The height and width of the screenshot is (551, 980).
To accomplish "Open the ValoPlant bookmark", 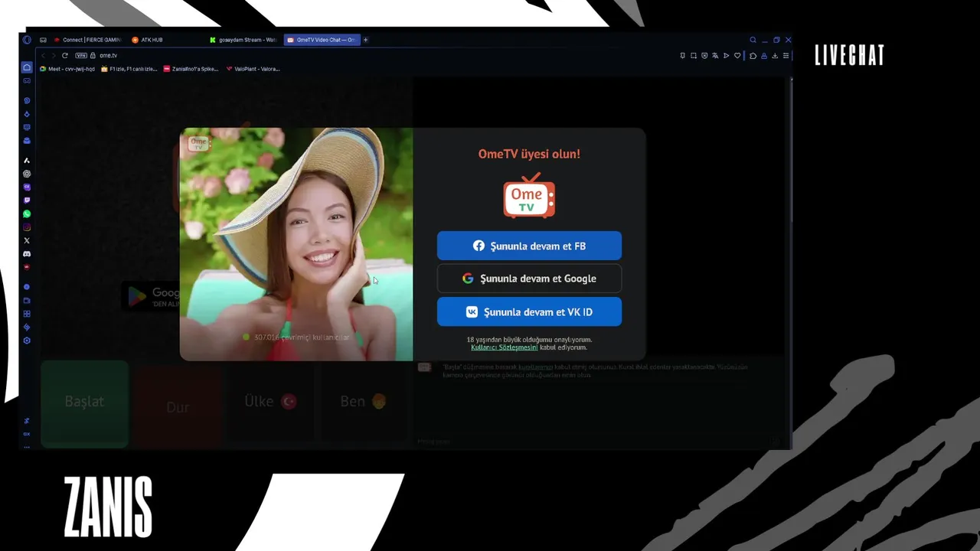I will [x=253, y=69].
